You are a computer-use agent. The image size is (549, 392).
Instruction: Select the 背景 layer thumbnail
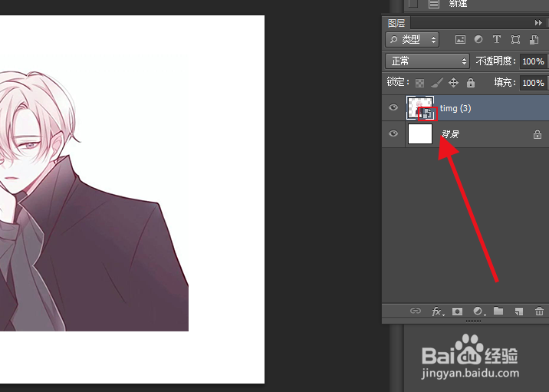tap(420, 133)
